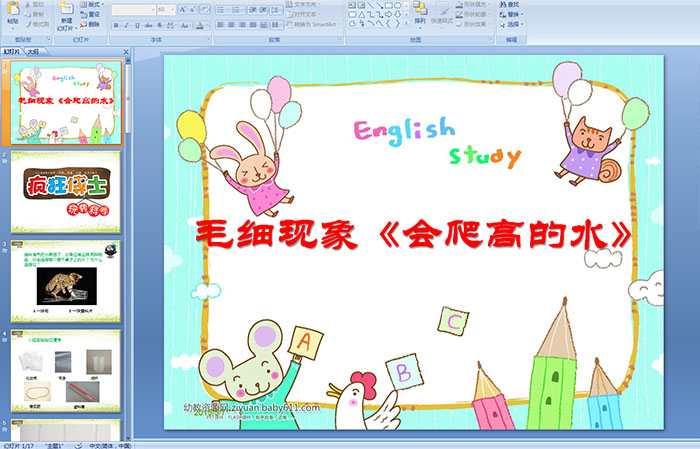Click the spell check status bar icon
Viewport: 700px width, 449px height.
tap(78, 445)
